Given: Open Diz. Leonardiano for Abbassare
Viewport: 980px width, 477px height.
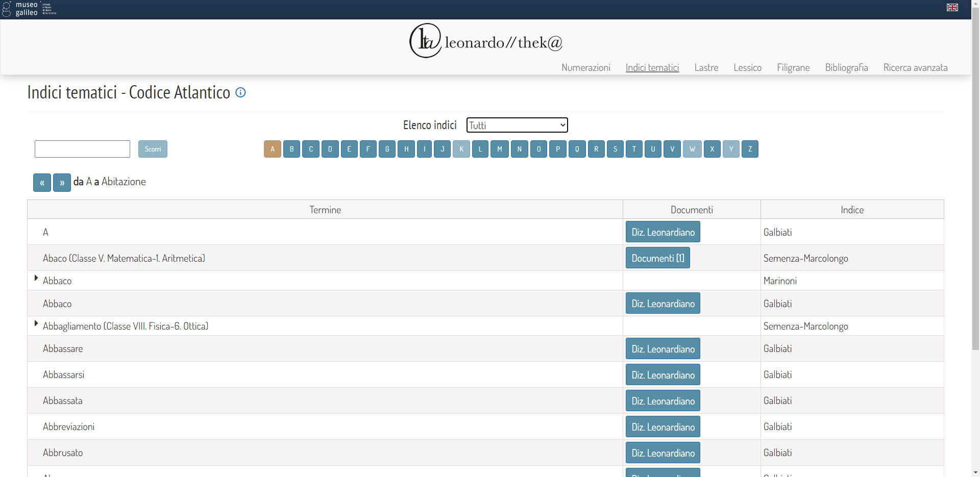Looking at the screenshot, I should [663, 349].
